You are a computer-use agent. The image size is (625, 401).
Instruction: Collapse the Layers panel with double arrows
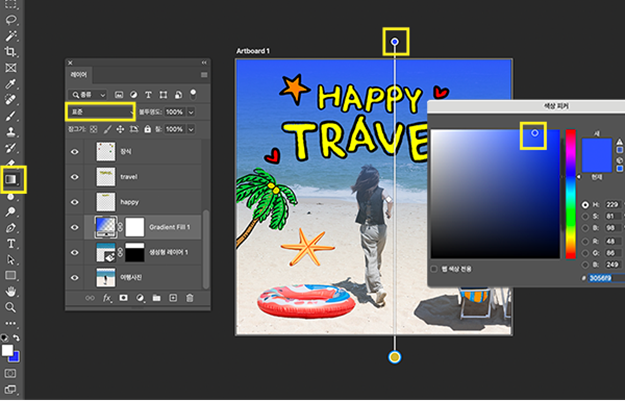[204, 63]
